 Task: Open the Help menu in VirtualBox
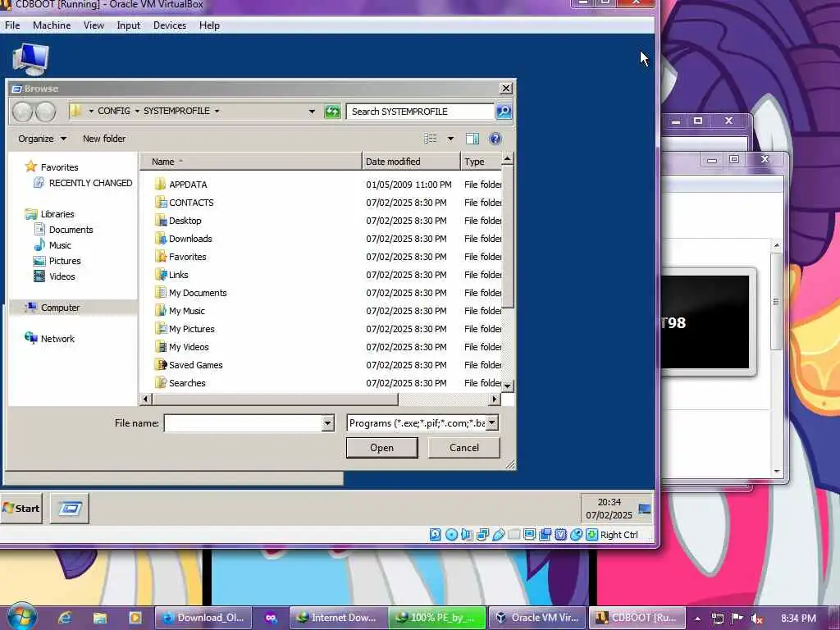209,25
